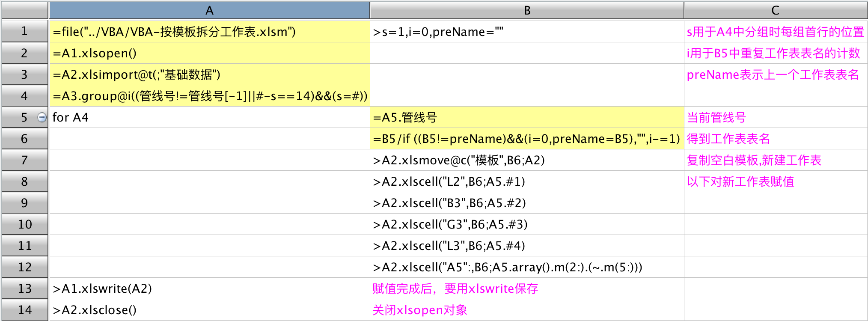Click cell B5 containing =A5.管线号
868x321 pixels.
click(x=527, y=117)
